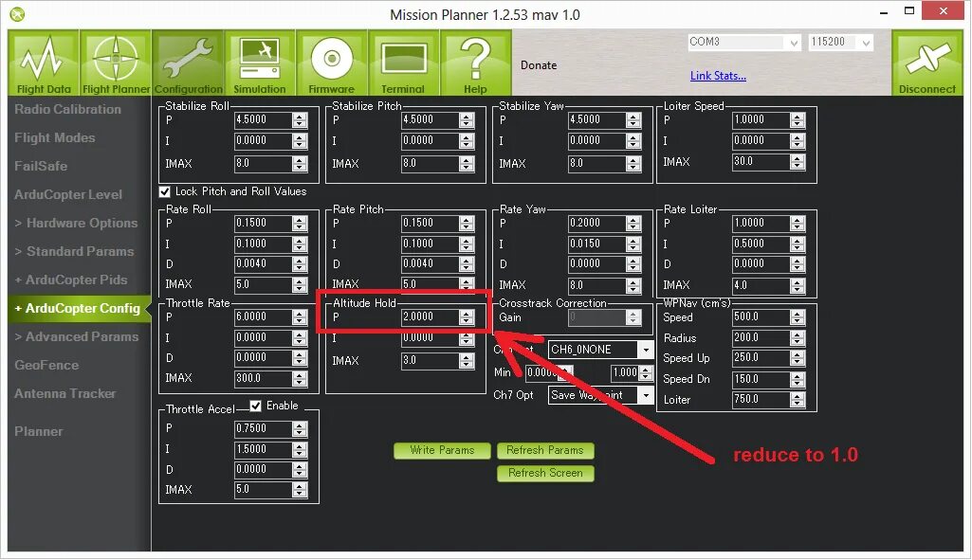The height and width of the screenshot is (560, 972).
Task: Open the Terminal screen
Action: (x=403, y=63)
